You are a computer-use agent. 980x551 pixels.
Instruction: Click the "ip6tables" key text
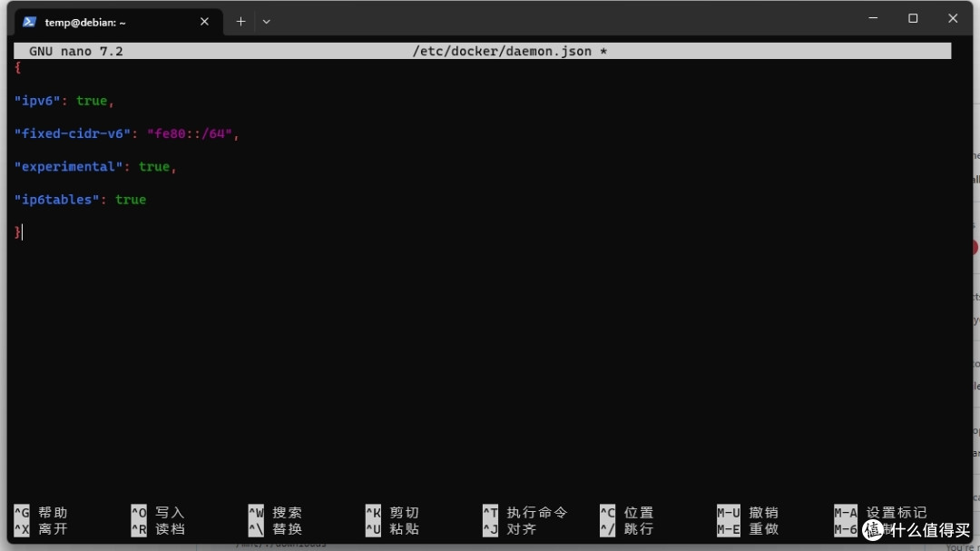click(x=56, y=200)
